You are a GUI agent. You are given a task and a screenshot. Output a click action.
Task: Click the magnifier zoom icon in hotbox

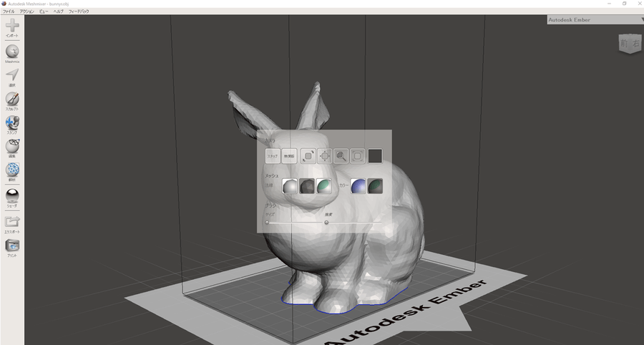[x=341, y=156]
